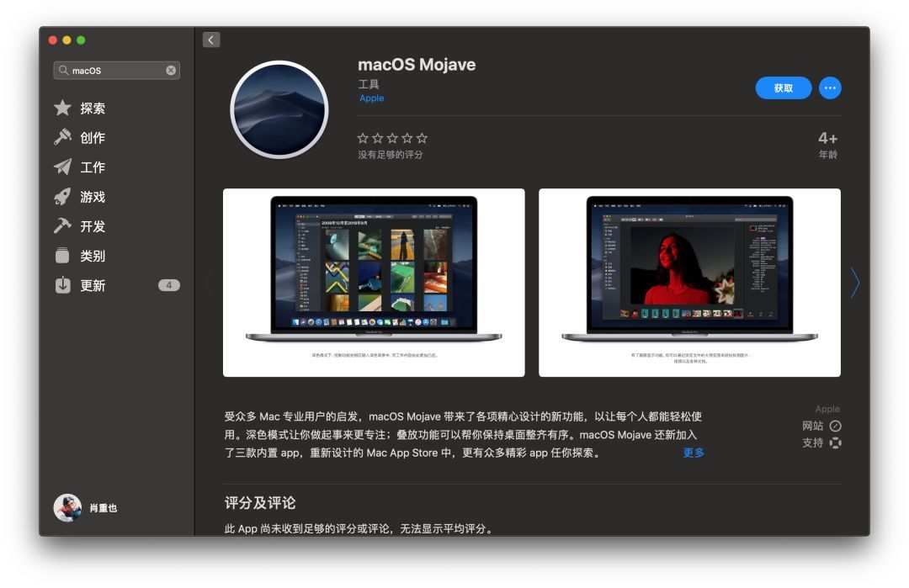This screenshot has height=588, width=909.
Task: Click the blue 获取 button
Action: click(784, 88)
